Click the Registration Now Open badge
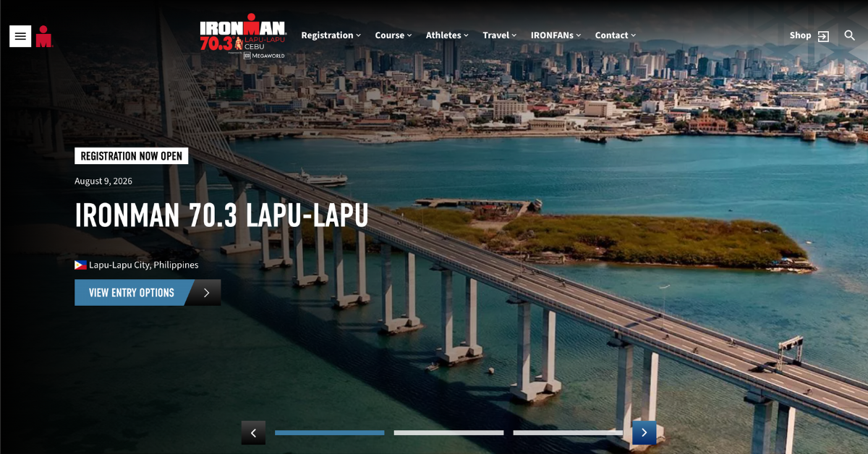Screen dimensions: 868x454 point(132,156)
